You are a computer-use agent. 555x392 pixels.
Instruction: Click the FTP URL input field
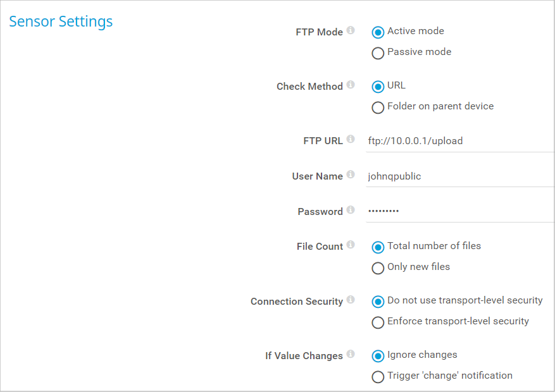click(x=459, y=141)
